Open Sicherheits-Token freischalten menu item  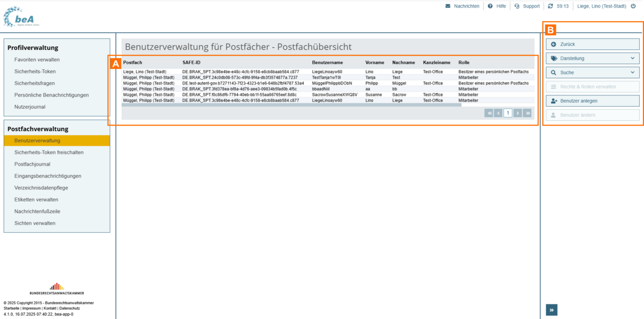[49, 153]
